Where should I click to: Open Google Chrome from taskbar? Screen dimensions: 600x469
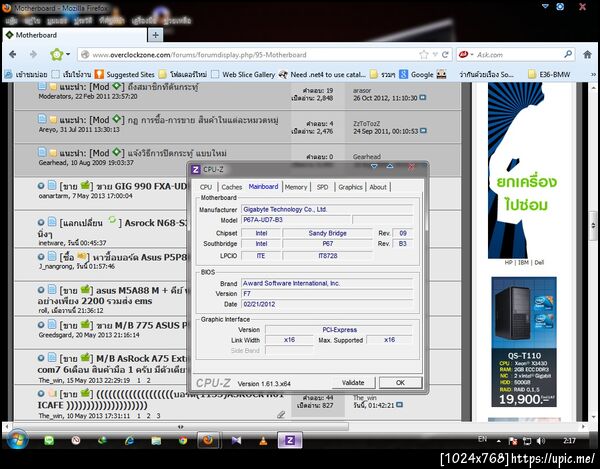(183, 441)
